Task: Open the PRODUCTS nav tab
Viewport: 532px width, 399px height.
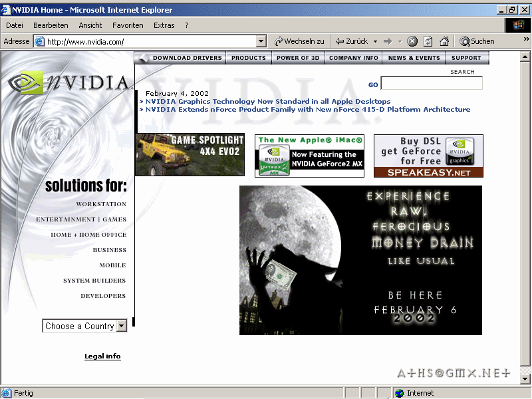Action: click(249, 58)
